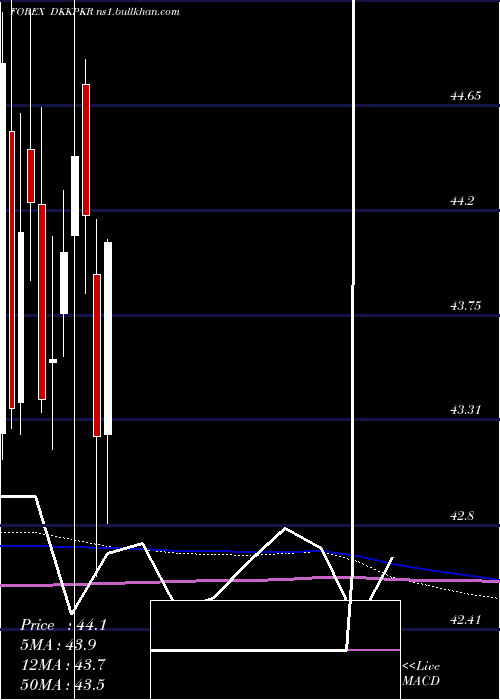Click the 44.2 price axis label
The width and height of the screenshot is (500, 700).
click(462, 201)
